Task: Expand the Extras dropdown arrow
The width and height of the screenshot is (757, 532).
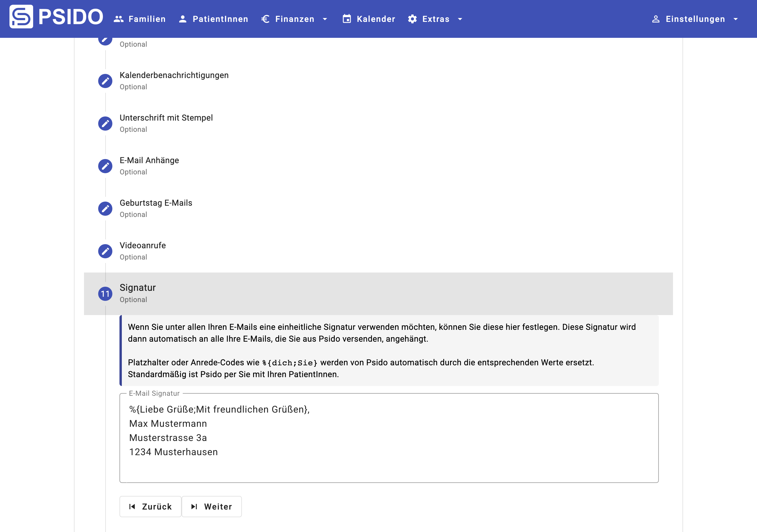Action: click(x=460, y=19)
